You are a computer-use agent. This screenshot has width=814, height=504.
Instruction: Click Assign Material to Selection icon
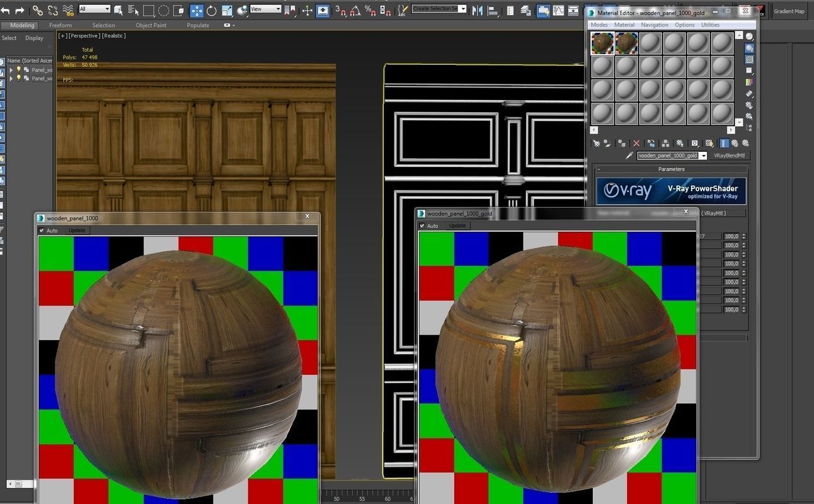point(621,143)
